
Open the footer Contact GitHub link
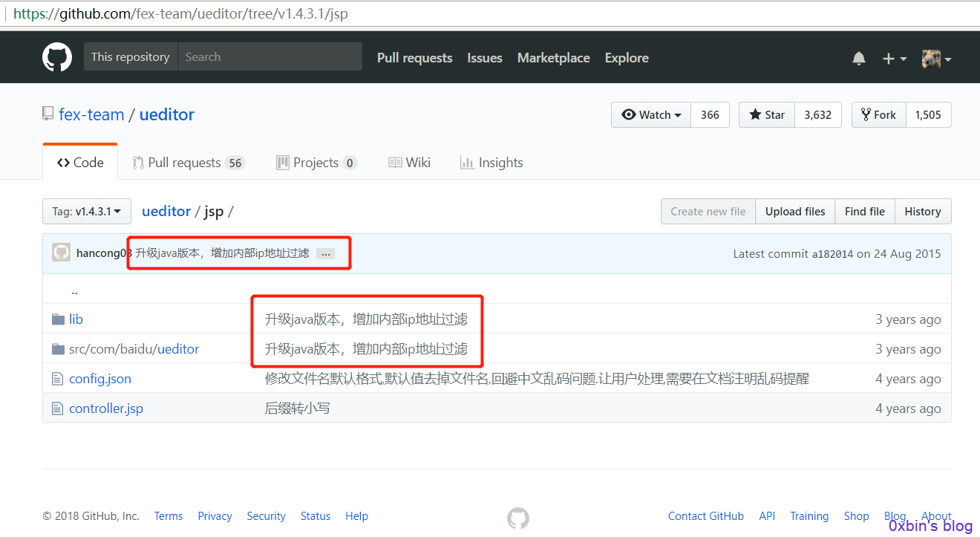(x=705, y=516)
